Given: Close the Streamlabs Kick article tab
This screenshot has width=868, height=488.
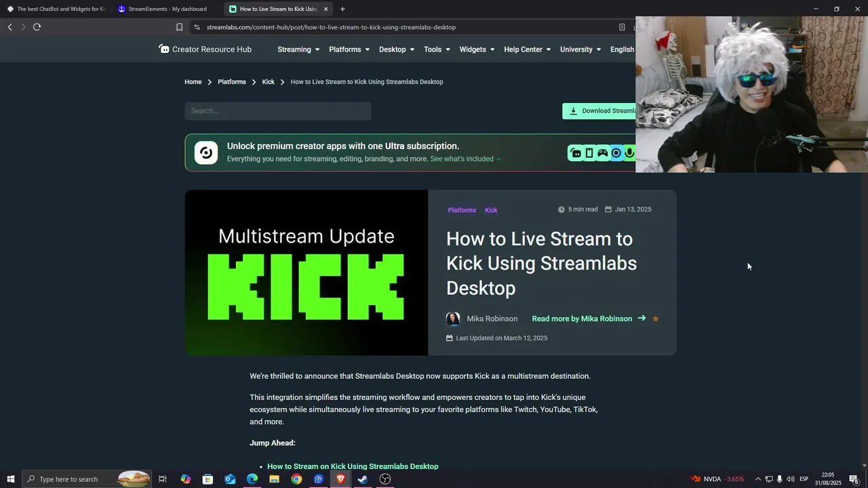Looking at the screenshot, I should tap(325, 9).
